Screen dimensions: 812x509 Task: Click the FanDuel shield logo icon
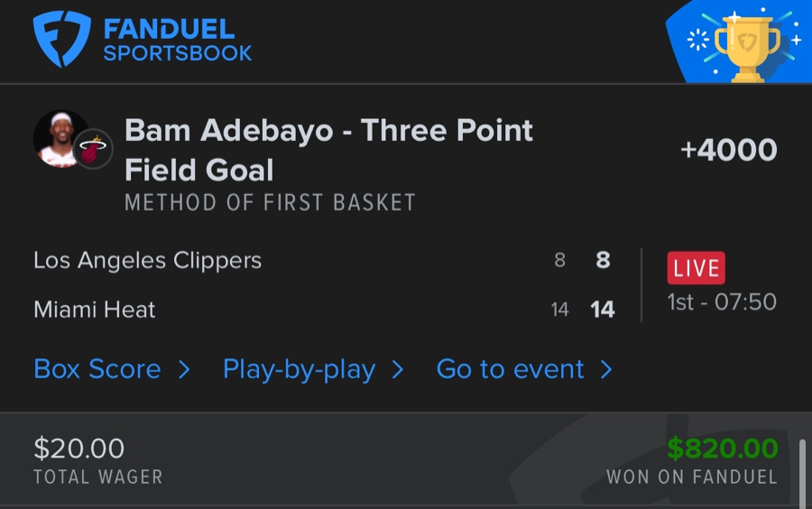tap(61, 39)
